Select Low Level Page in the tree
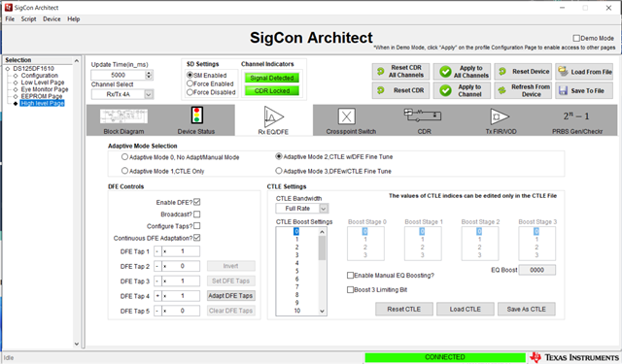This screenshot has height=364, width=622. click(43, 83)
